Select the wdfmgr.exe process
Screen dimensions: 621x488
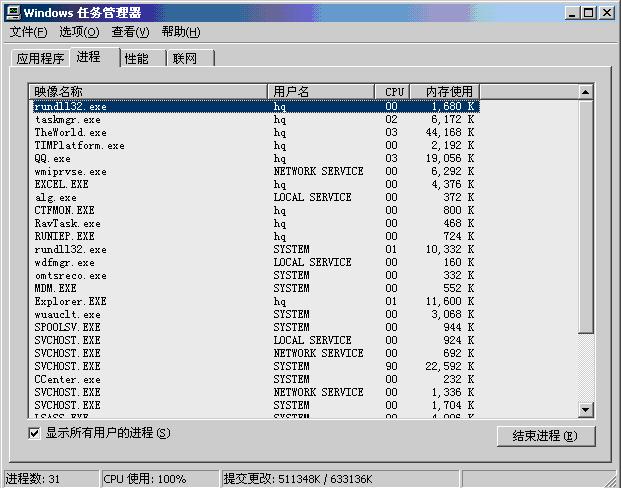(255, 263)
